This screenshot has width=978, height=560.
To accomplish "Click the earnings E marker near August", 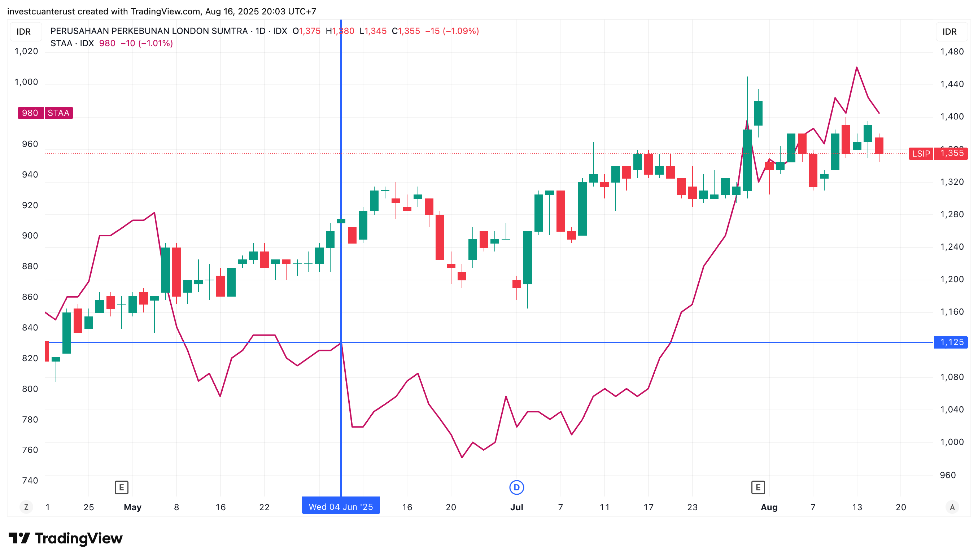I will coord(757,487).
